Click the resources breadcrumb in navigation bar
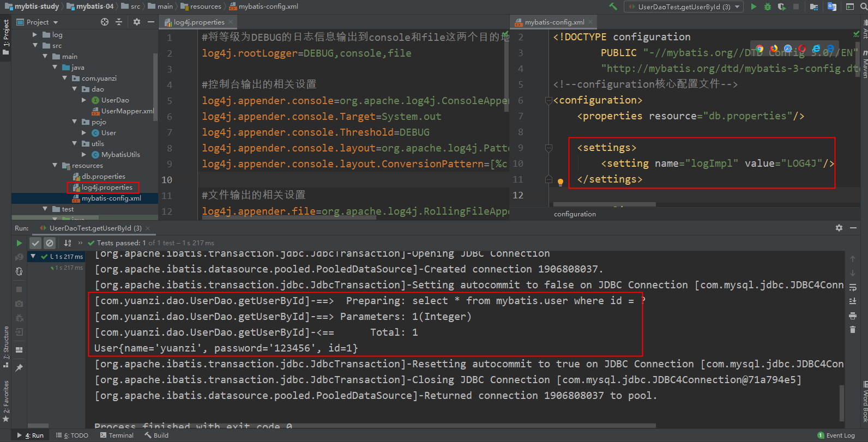868x442 pixels. point(201,7)
